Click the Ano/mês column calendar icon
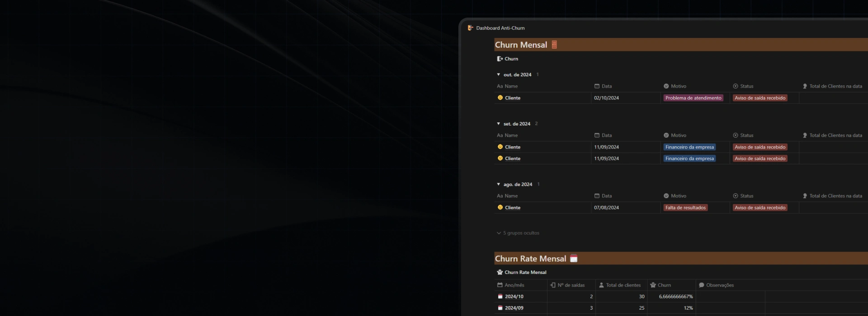 tap(500, 285)
